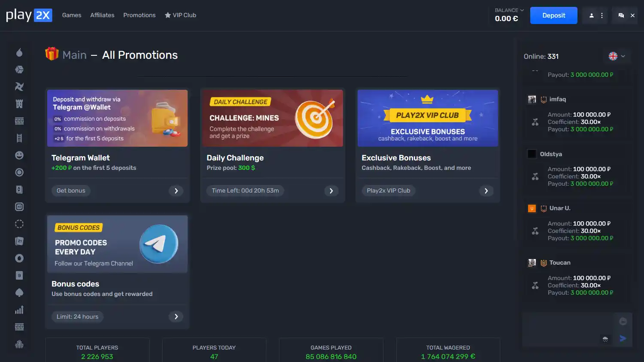Click the Telegram Wallet card arrow
The height and width of the screenshot is (362, 644).
click(176, 191)
